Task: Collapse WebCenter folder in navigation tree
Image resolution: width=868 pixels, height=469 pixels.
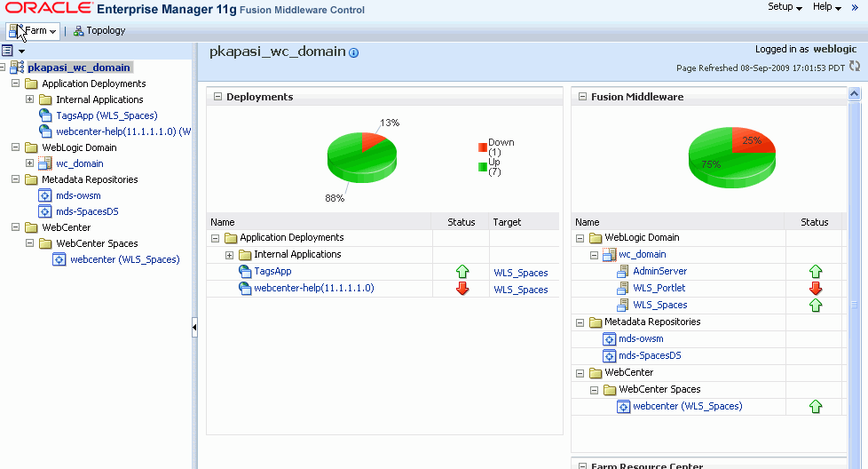Action: tap(15, 227)
